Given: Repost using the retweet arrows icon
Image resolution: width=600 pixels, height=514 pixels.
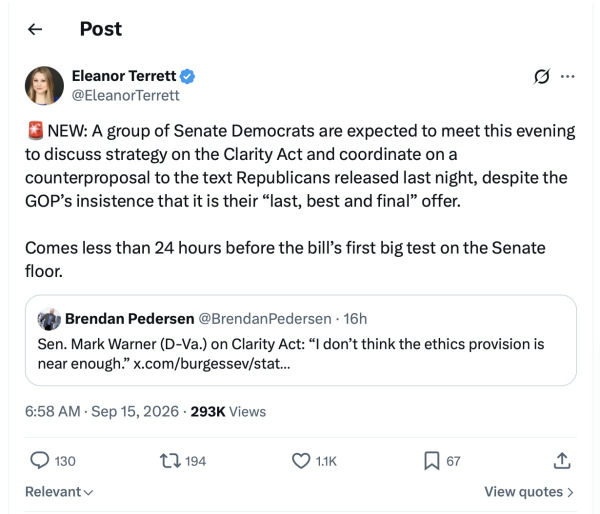Looking at the screenshot, I should pyautogui.click(x=170, y=461).
